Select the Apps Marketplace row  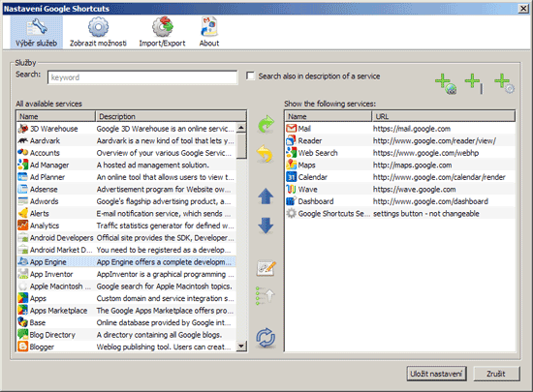click(126, 310)
